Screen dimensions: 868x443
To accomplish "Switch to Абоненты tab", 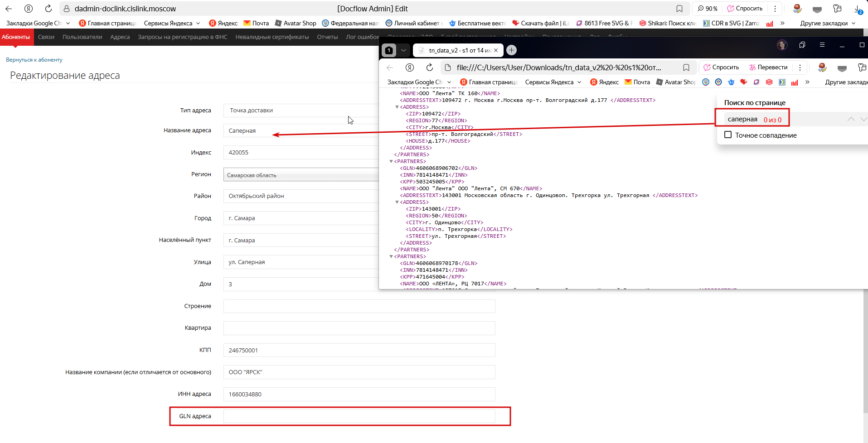I will tap(16, 37).
